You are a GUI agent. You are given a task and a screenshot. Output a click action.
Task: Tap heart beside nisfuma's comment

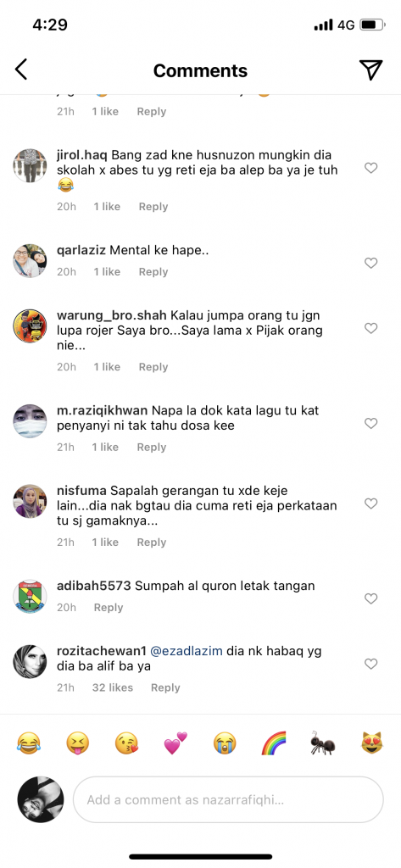click(371, 504)
